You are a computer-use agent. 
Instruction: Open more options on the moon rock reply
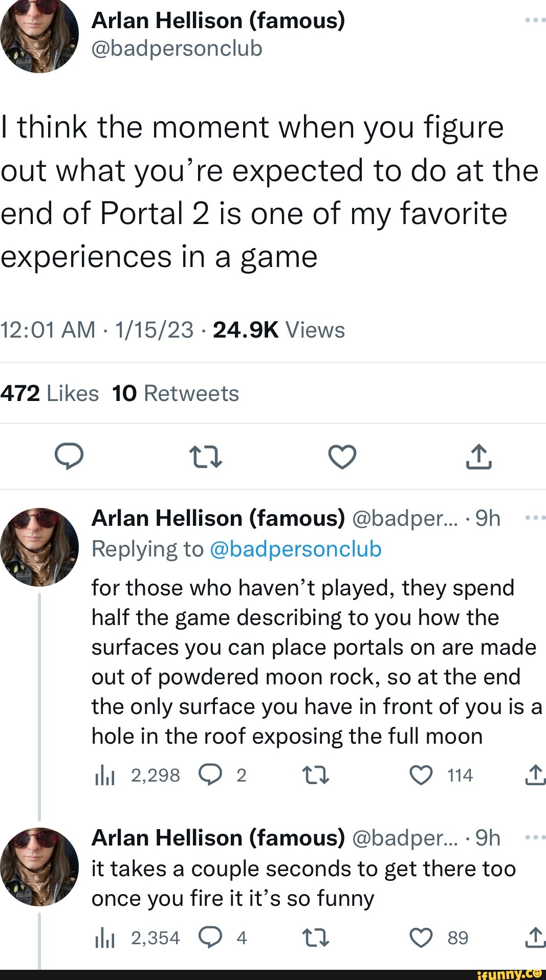coord(535,518)
